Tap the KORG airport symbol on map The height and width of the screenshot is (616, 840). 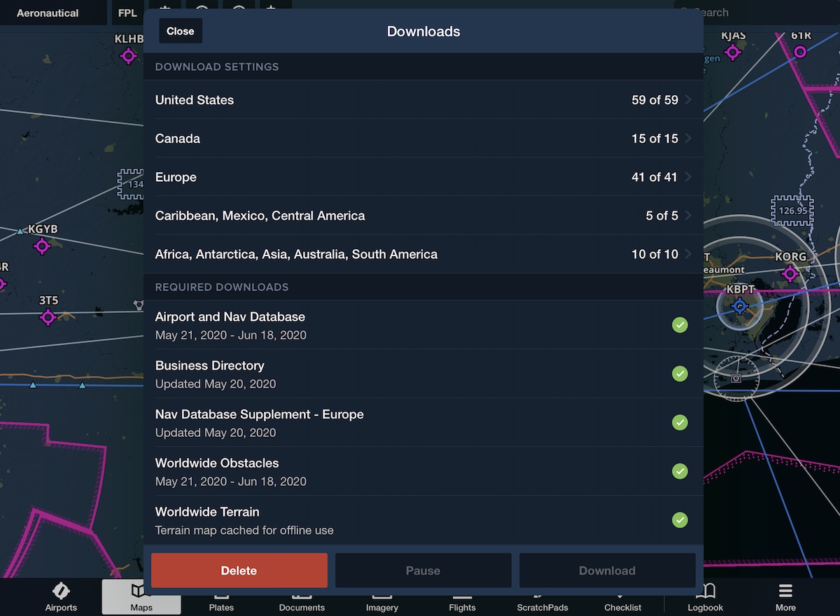(790, 274)
